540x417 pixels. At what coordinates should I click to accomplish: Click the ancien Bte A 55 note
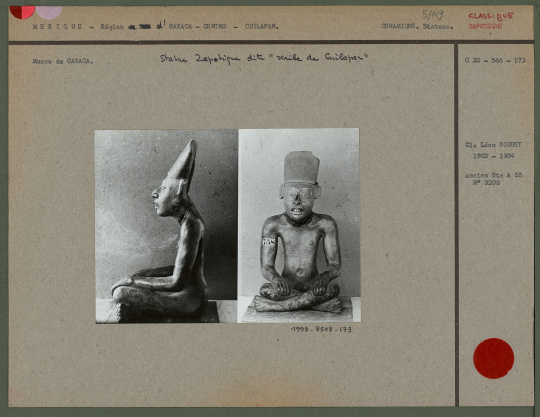tap(494, 175)
